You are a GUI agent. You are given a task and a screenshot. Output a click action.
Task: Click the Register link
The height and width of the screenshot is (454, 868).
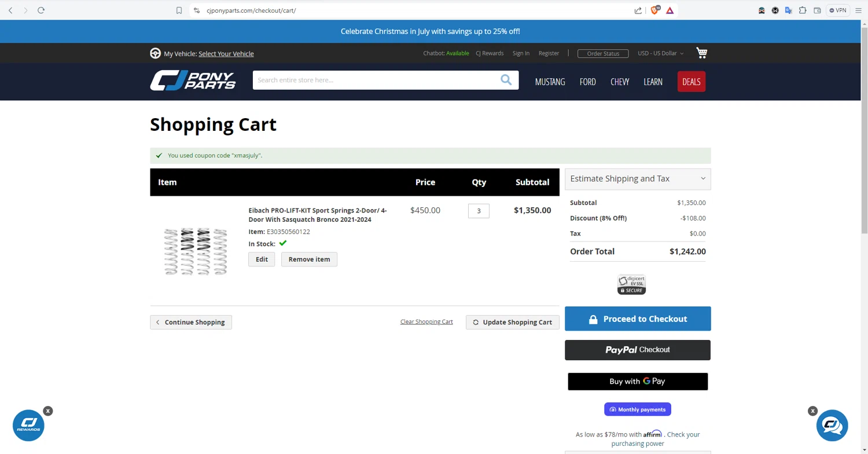(549, 53)
